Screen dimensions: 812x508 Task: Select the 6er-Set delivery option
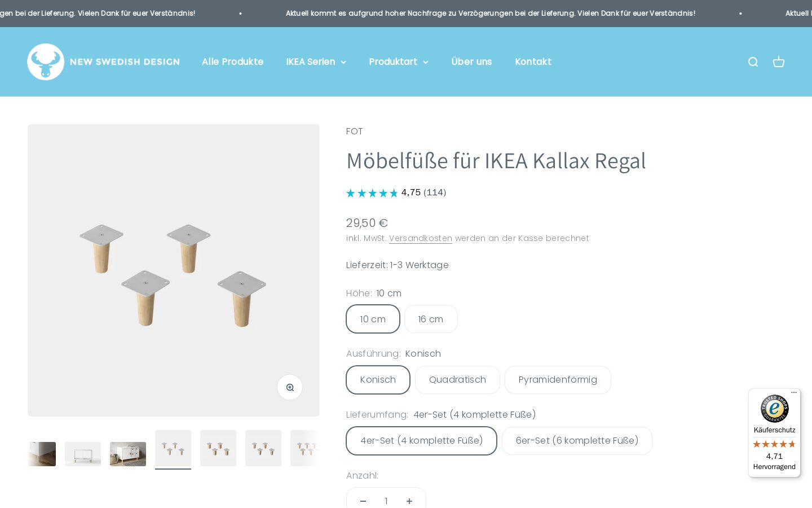coord(577,441)
